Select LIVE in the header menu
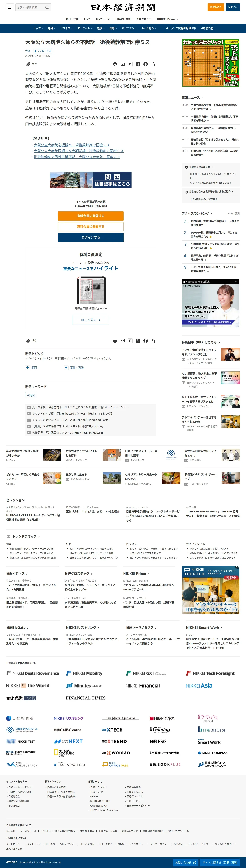Viewport: 246px width, 868px height. point(87,19)
